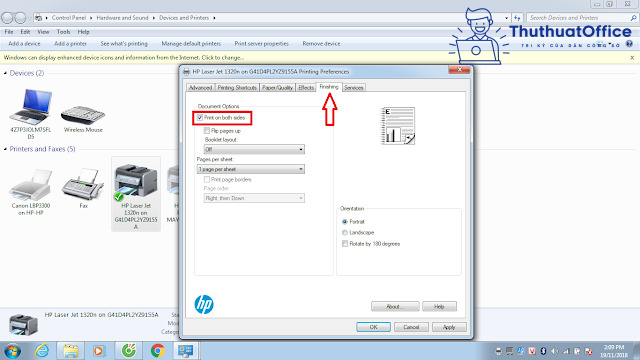
Task: Select the Portrait orientation option
Action: (345, 222)
